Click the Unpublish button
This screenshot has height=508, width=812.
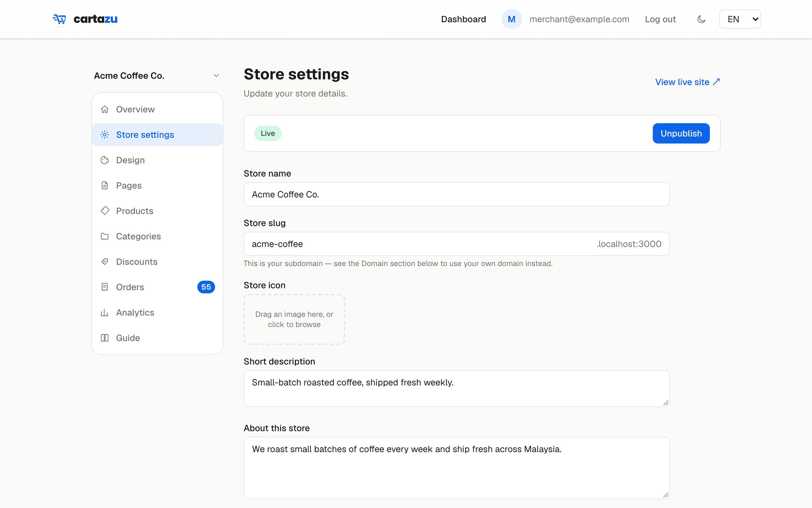coord(681,133)
